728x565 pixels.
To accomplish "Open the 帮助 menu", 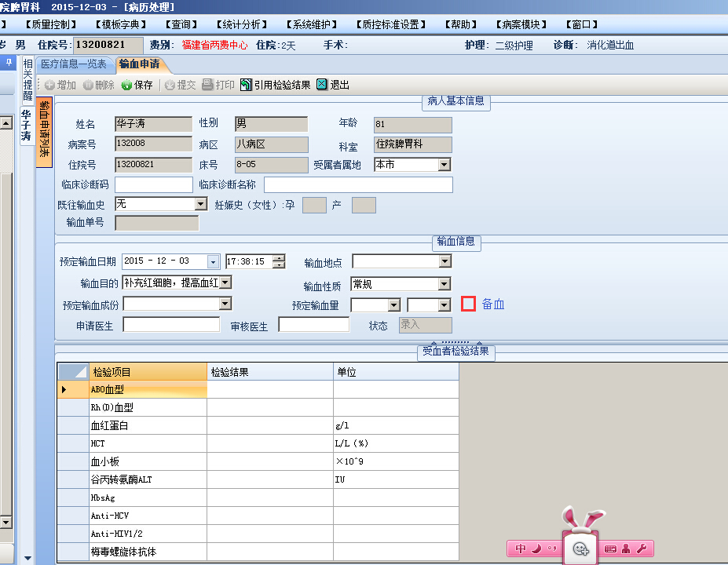I will pos(460,24).
